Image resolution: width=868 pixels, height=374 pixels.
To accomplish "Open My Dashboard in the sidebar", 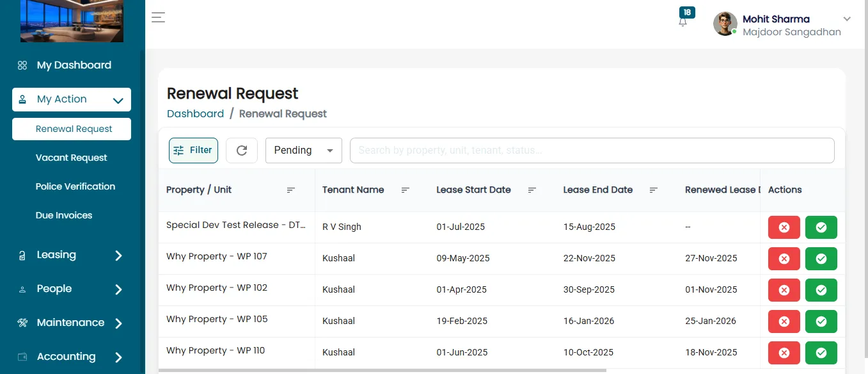I will click(72, 65).
